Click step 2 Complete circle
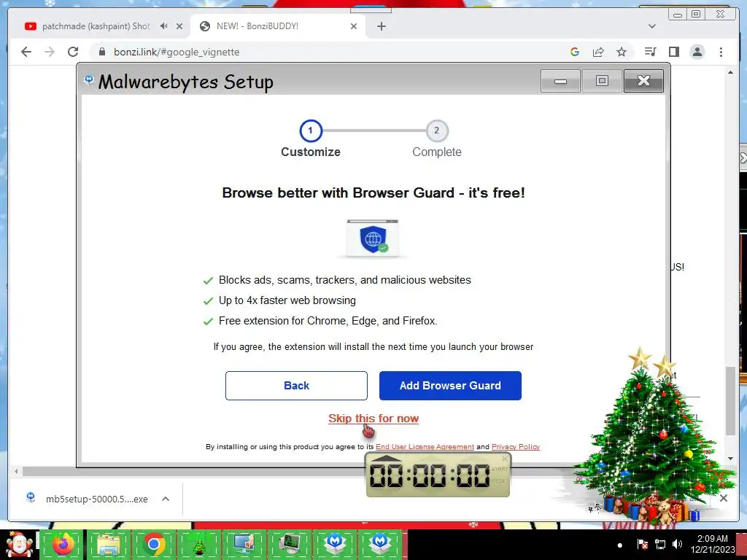 (x=437, y=131)
